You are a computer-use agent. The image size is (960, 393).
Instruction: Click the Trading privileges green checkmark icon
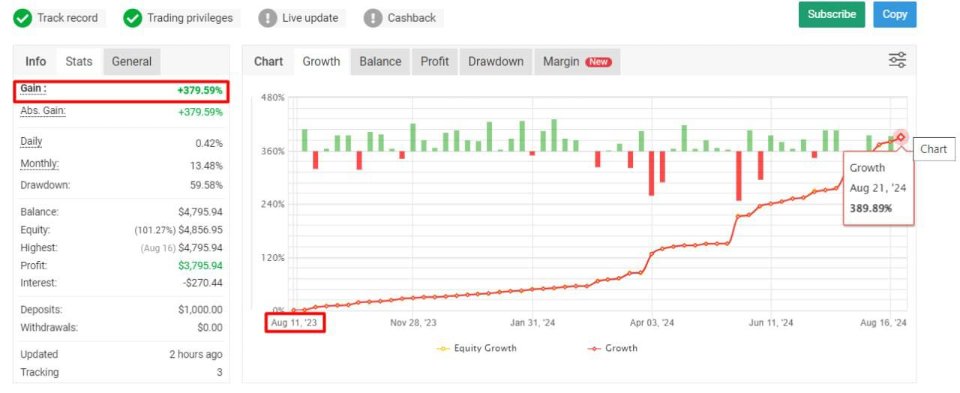point(132,18)
